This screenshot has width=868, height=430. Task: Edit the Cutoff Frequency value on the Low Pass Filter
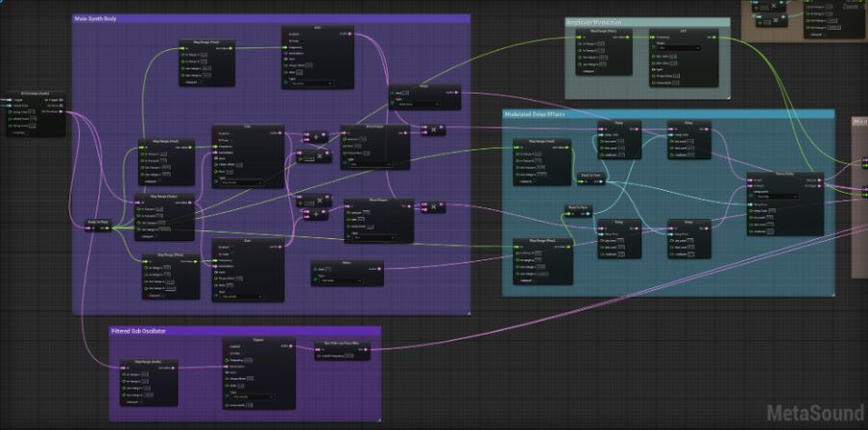tap(349, 356)
